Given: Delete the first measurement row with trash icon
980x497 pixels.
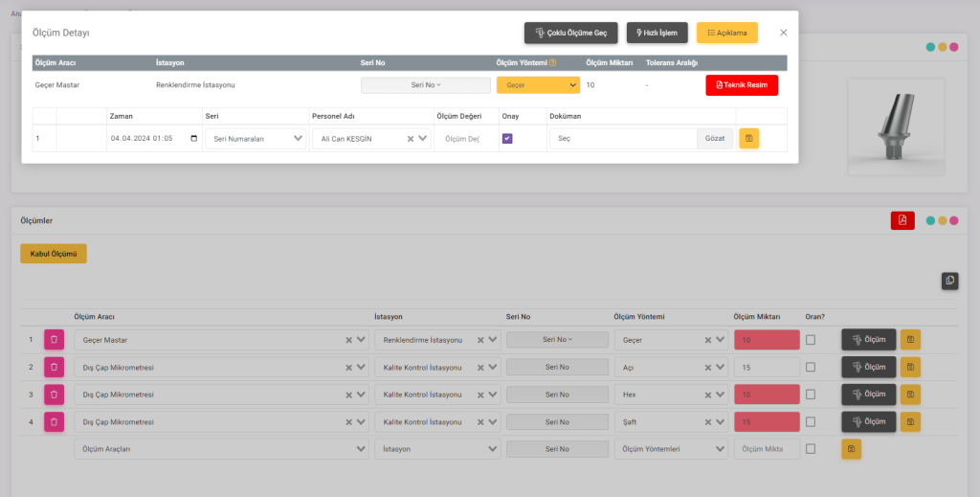Looking at the screenshot, I should [55, 340].
